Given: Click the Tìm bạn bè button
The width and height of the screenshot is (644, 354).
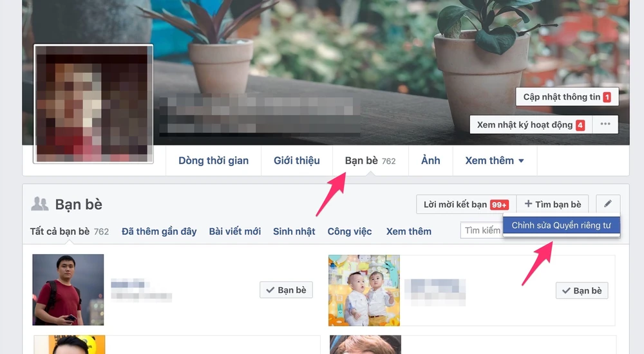Looking at the screenshot, I should [x=553, y=205].
